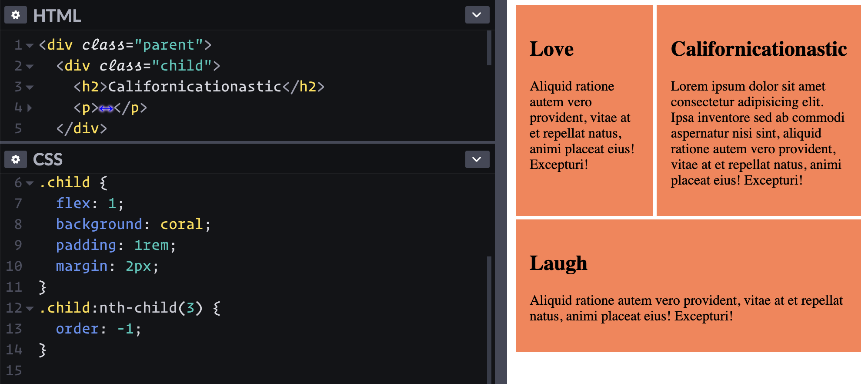
Task: Unfold the collapsed paragraph content marker
Action: coord(106,108)
